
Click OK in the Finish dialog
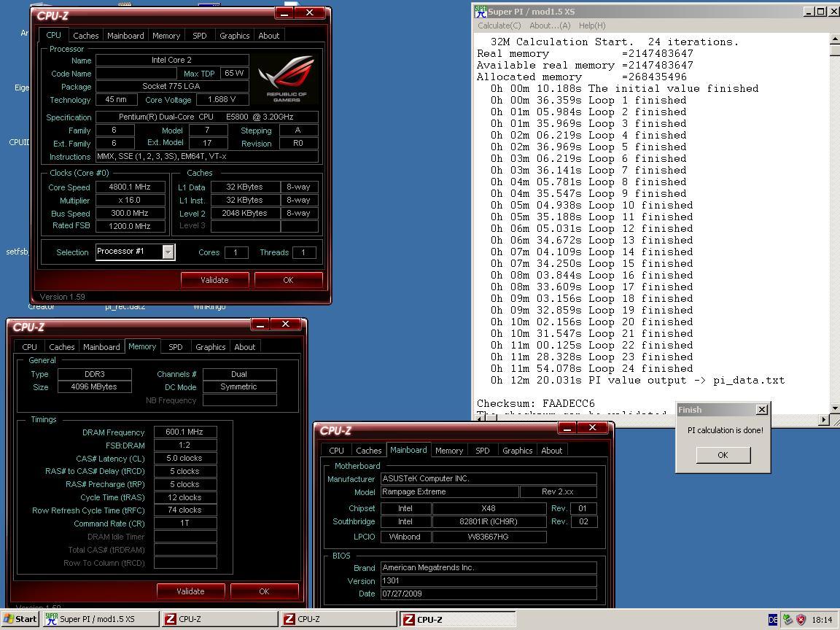point(723,455)
